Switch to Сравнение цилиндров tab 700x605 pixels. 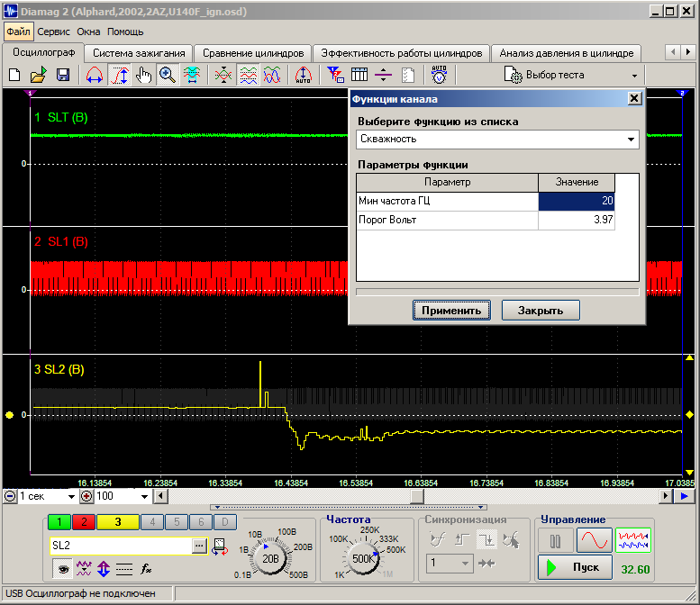click(253, 53)
